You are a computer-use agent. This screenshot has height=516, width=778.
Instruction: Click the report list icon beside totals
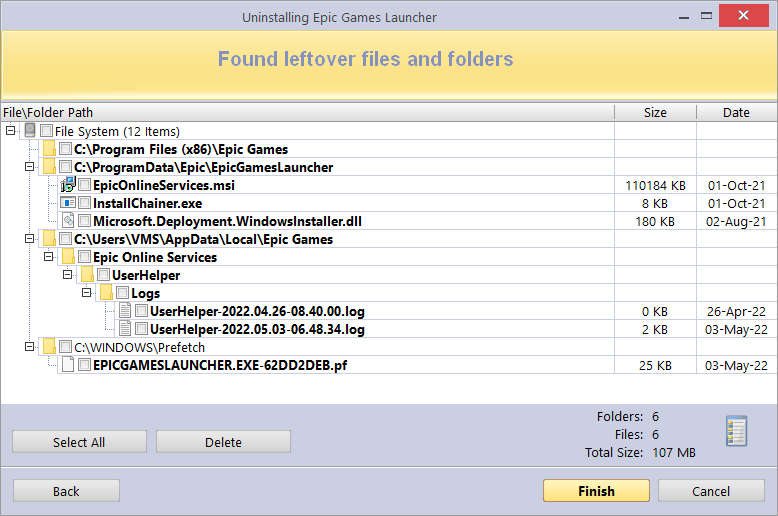[736, 431]
